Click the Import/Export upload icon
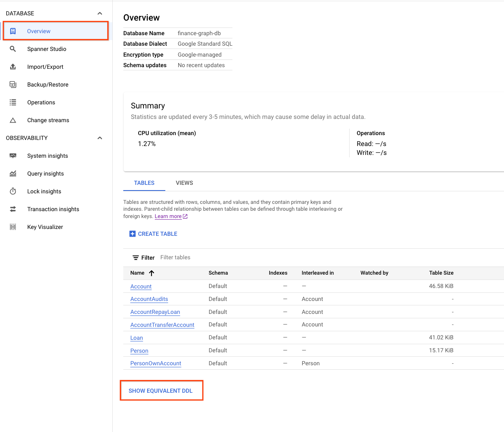 pyautogui.click(x=13, y=67)
